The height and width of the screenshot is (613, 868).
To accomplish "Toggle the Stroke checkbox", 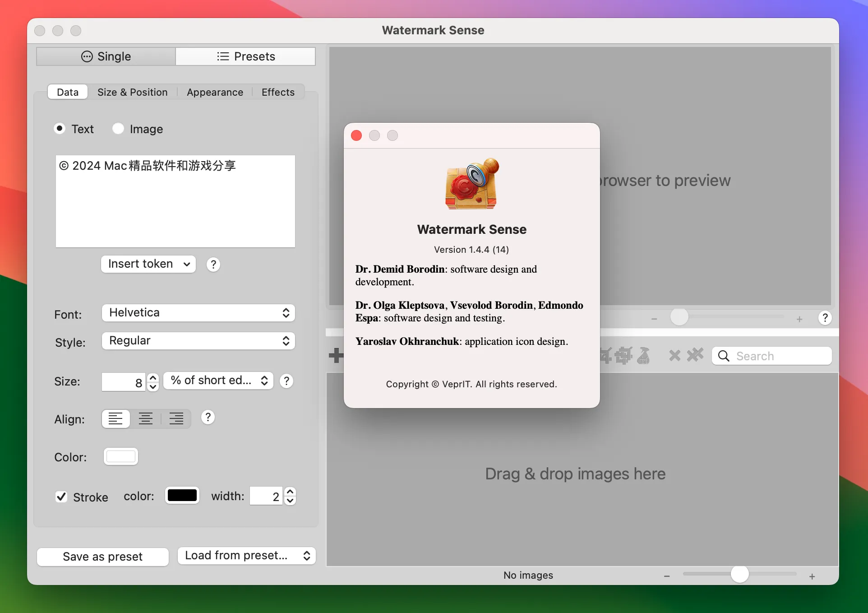I will (61, 497).
